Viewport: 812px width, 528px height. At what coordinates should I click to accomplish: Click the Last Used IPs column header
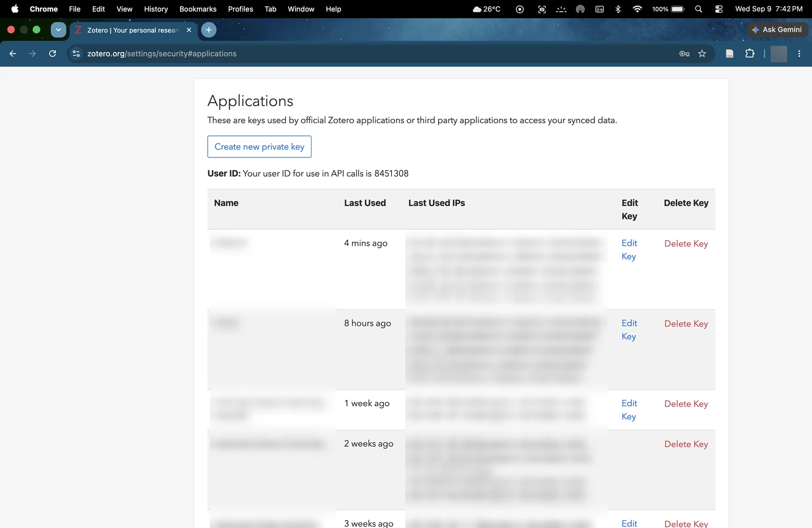(436, 203)
